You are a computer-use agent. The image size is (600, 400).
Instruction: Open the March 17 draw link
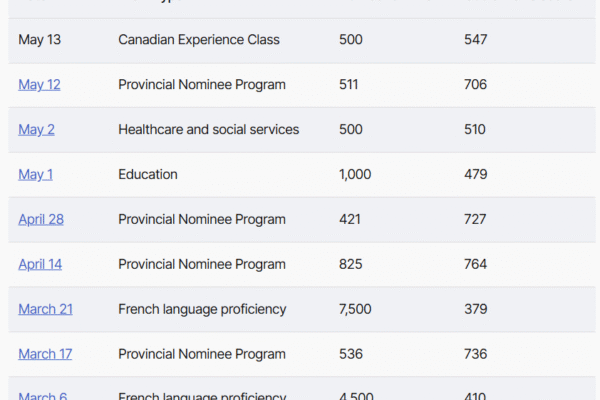coord(45,354)
